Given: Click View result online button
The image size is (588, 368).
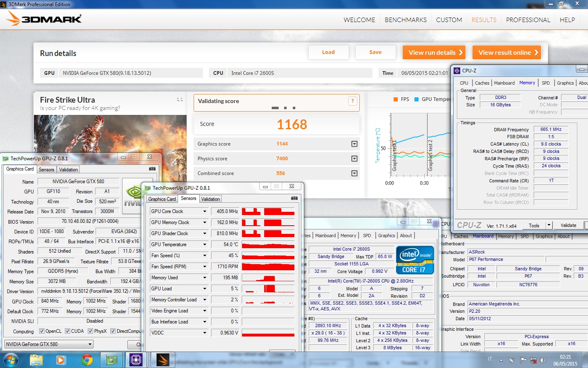Looking at the screenshot, I should [x=506, y=52].
